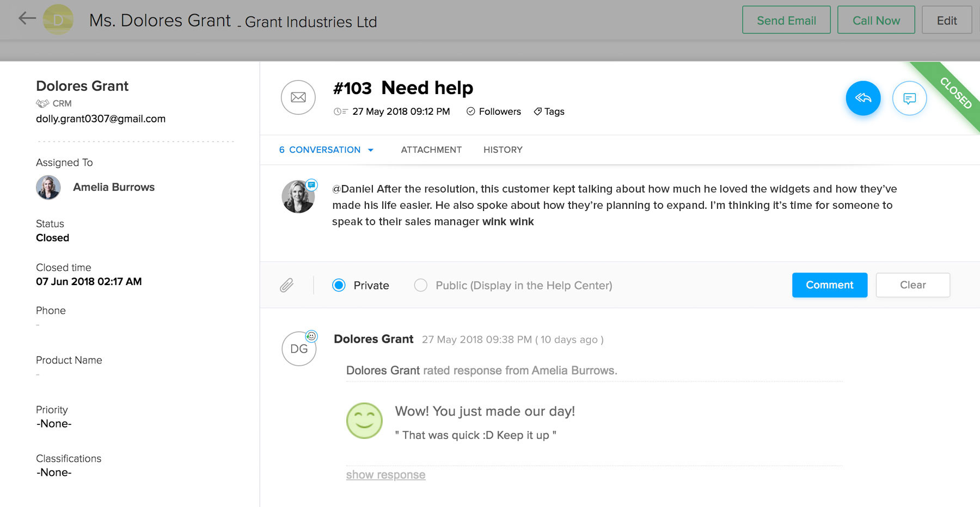Click the paperclip attach file icon

tap(287, 285)
